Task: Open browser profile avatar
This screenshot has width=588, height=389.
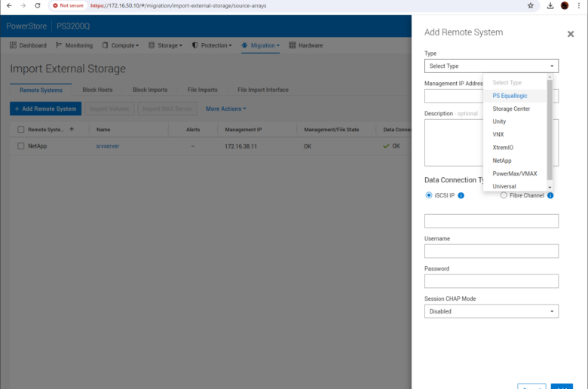Action: coord(565,5)
